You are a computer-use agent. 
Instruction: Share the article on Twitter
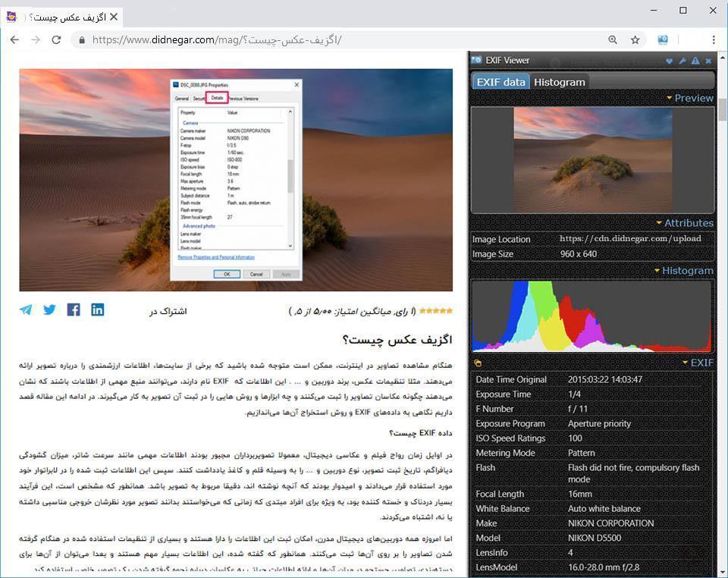[49, 309]
